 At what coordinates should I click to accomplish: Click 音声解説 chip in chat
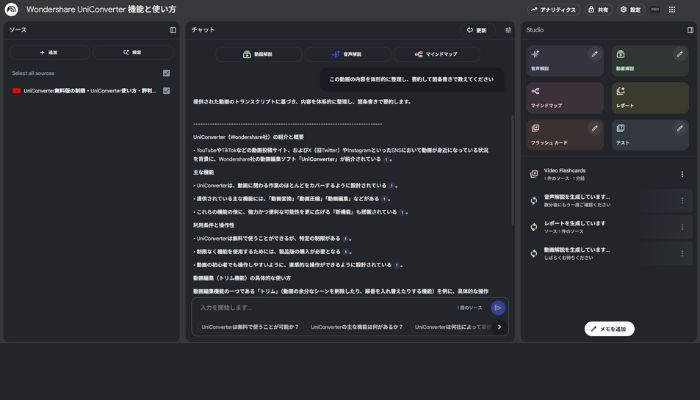347,54
